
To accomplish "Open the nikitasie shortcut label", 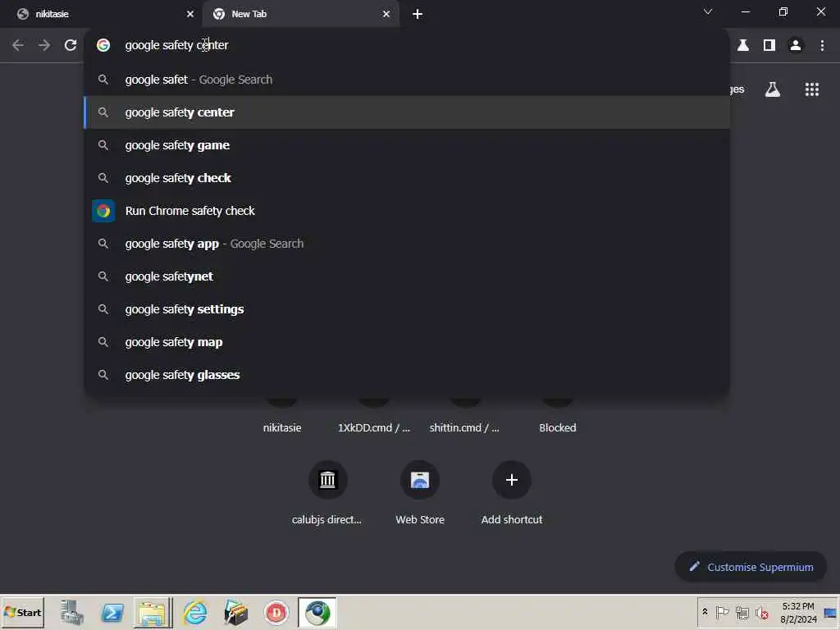I will (x=282, y=428).
